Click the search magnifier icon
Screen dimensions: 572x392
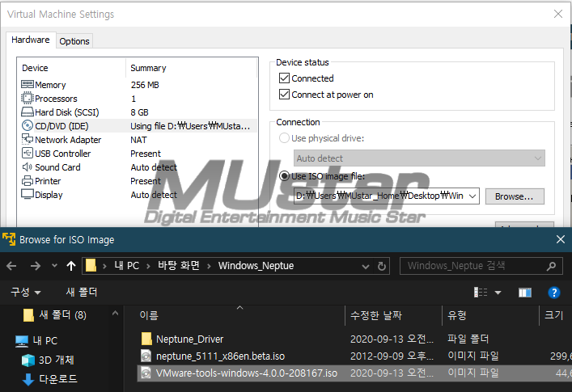(552, 266)
